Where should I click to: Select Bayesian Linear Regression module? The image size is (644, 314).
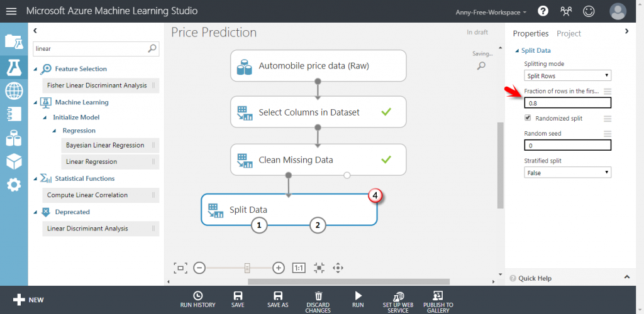[110, 145]
